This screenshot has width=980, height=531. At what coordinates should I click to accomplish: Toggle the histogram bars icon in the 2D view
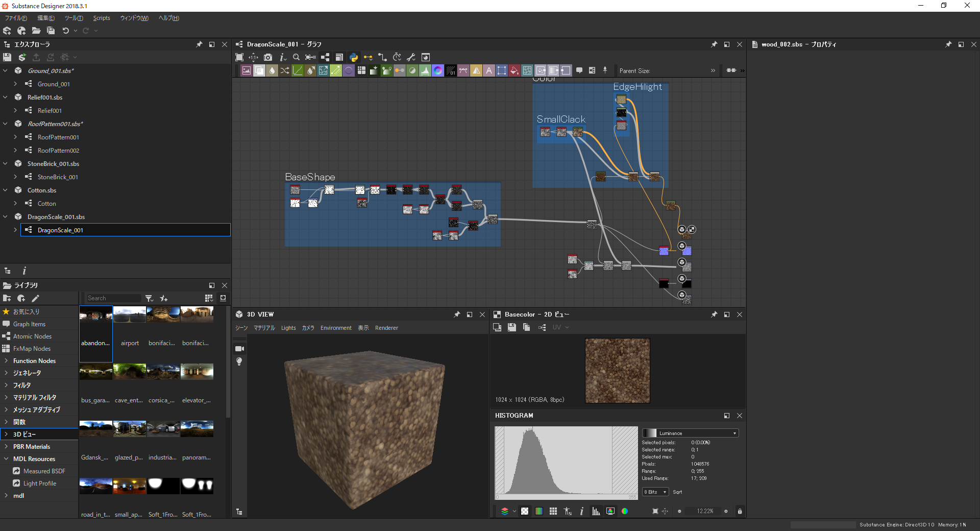[596, 511]
